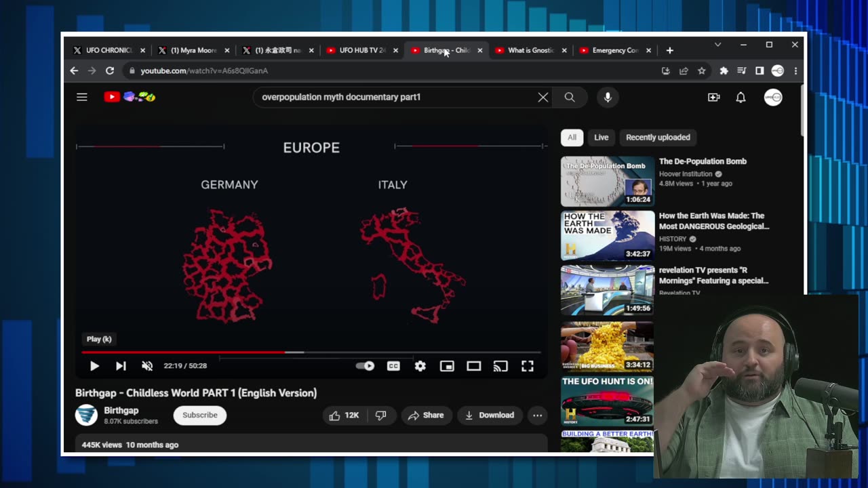Play the Birthgap video
The image size is (868, 488).
click(x=94, y=366)
